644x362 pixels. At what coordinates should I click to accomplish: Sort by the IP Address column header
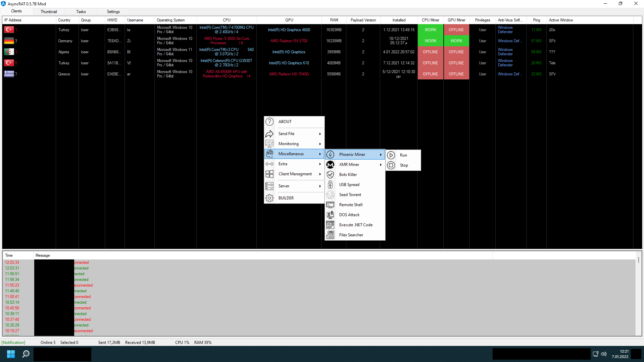pos(29,20)
